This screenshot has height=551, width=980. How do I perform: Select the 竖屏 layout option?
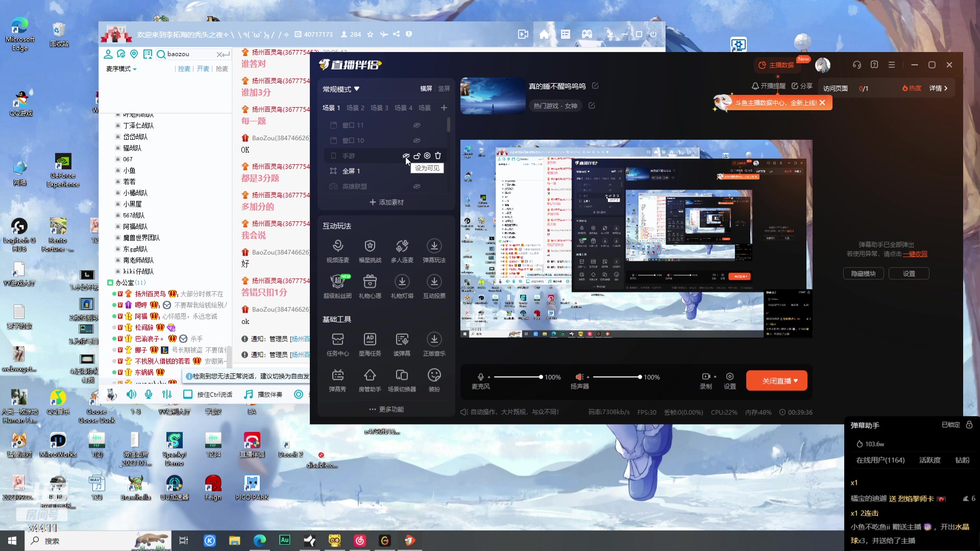[x=444, y=88]
